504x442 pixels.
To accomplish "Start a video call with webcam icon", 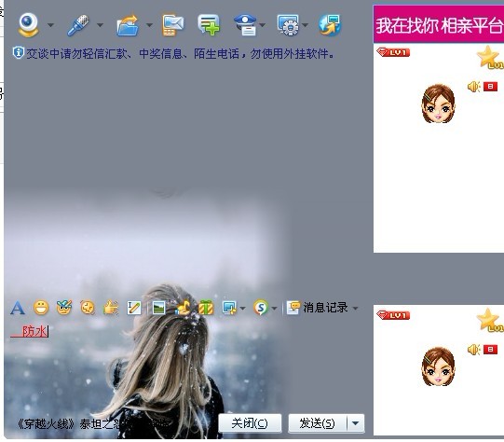I will (28, 25).
